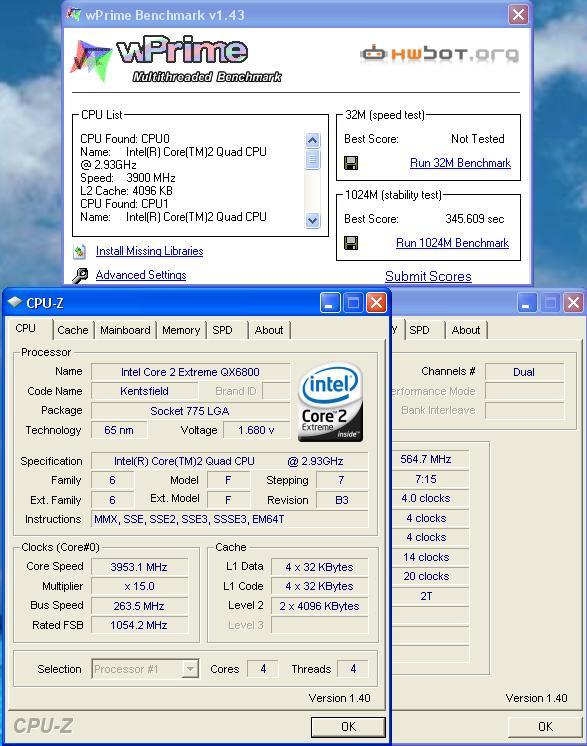The width and height of the screenshot is (587, 746).
Task: Click the Channels # value Dual
Action: click(x=524, y=372)
